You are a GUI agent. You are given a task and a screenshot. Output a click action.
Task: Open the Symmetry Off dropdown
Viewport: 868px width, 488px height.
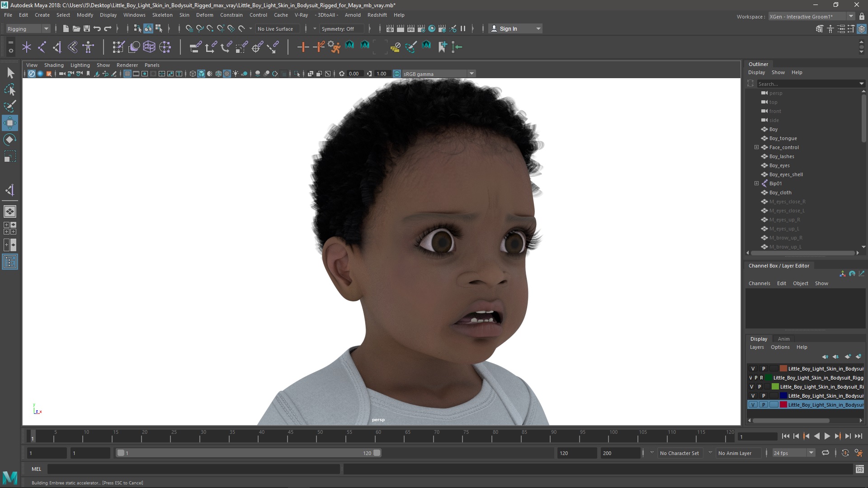pyautogui.click(x=342, y=28)
